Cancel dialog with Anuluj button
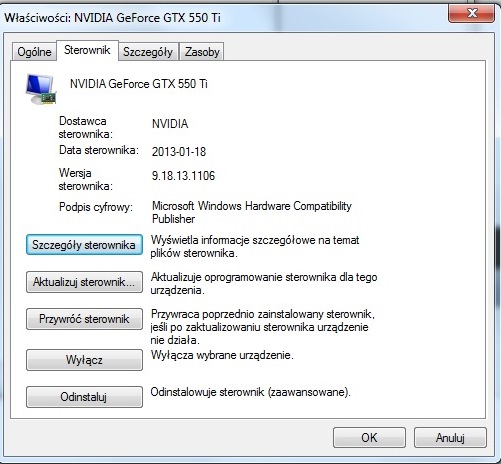This screenshot has width=501, height=464. 450,438
